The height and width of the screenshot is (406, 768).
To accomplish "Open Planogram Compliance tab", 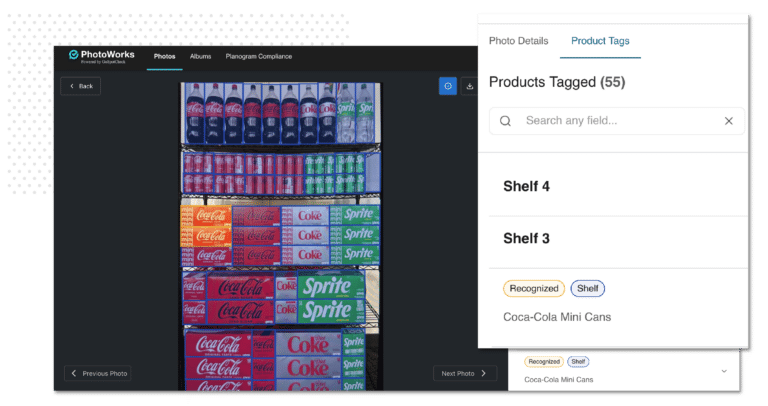I will pyautogui.click(x=259, y=57).
